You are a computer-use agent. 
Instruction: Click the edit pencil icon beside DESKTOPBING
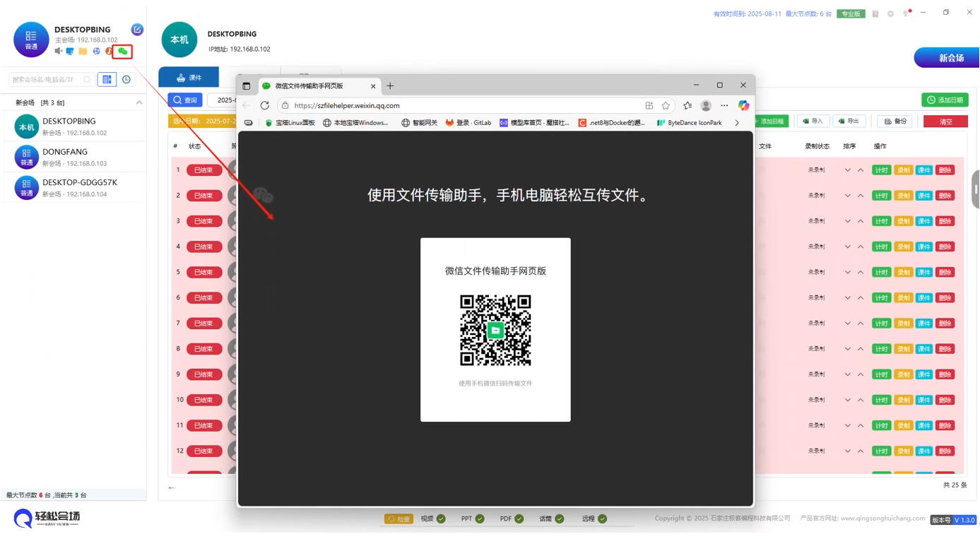[137, 30]
